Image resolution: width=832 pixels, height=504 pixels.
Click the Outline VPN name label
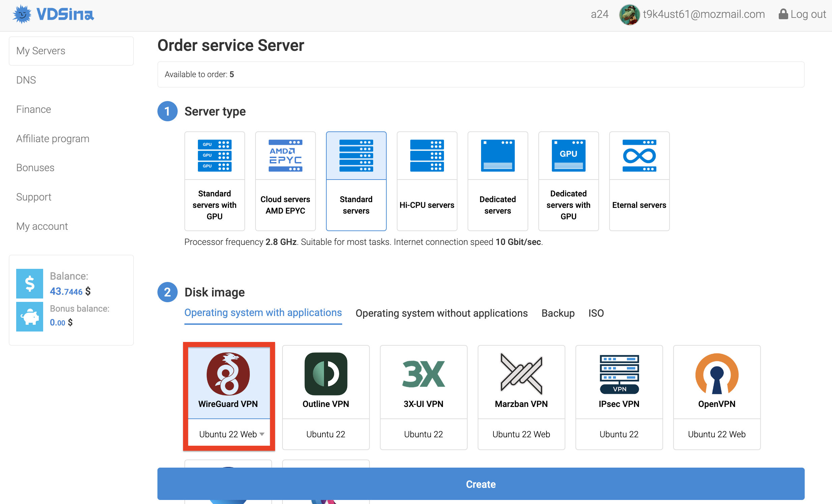pos(326,404)
